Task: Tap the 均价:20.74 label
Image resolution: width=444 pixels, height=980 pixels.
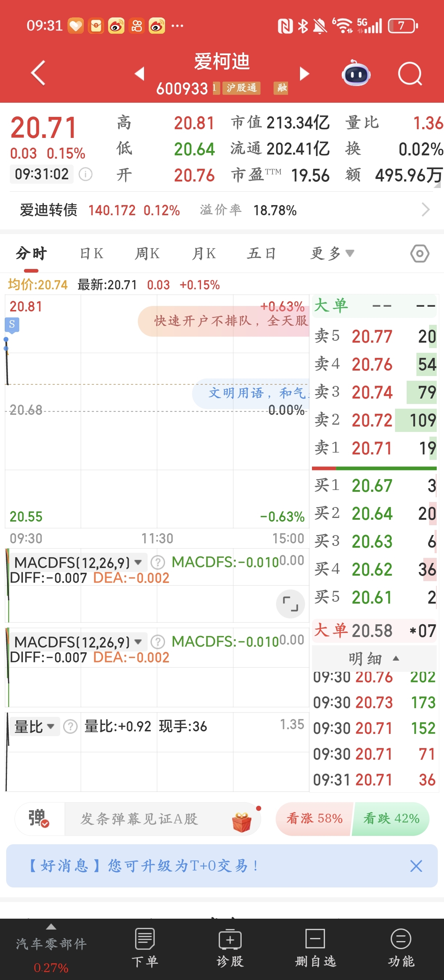Action: pos(38,285)
